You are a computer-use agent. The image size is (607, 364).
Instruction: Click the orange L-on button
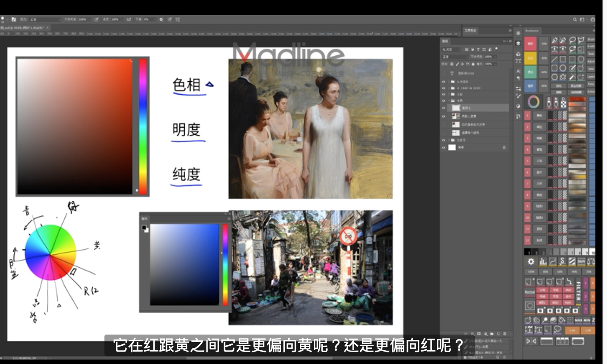[572, 331]
